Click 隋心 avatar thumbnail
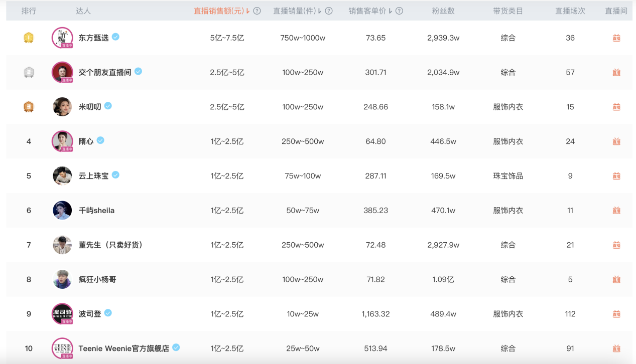636x364 pixels. [x=62, y=141]
